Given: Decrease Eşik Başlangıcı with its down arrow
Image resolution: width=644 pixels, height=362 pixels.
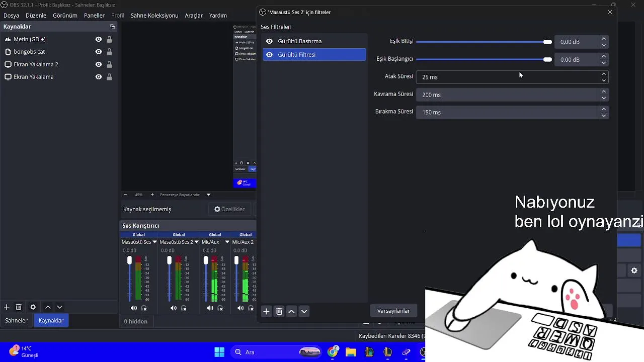Looking at the screenshot, I should pos(604,62).
